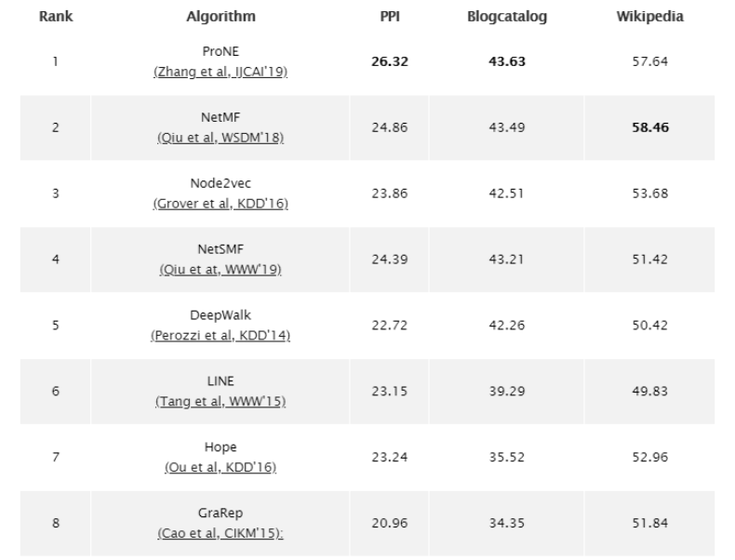Image resolution: width=735 pixels, height=560 pixels.
Task: Select the Wikipedia column header
Action: coord(649,17)
